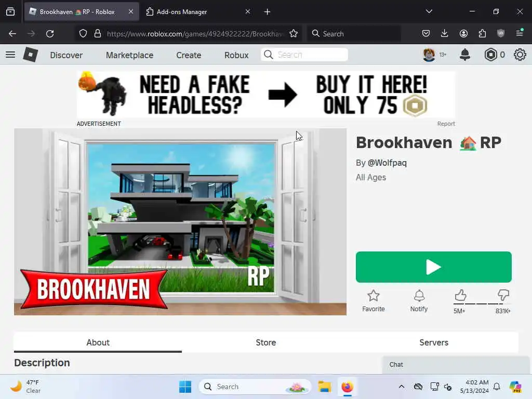Open Firefox recent browsing tab view icon
Image resolution: width=532 pixels, height=399 pixels.
(x=10, y=12)
